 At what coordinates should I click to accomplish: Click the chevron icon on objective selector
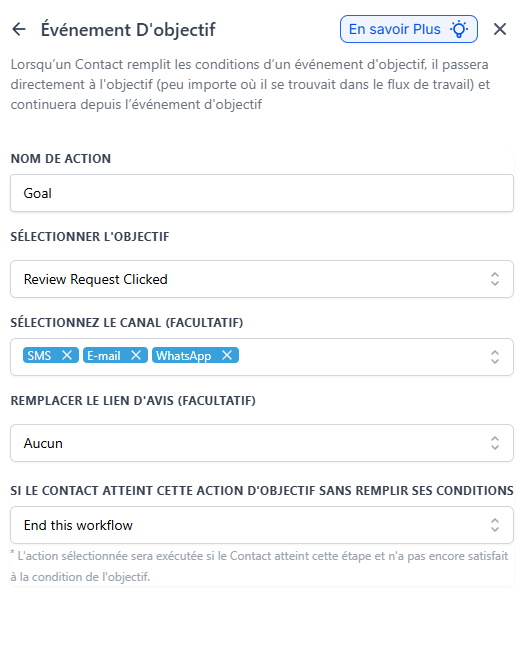(x=494, y=279)
